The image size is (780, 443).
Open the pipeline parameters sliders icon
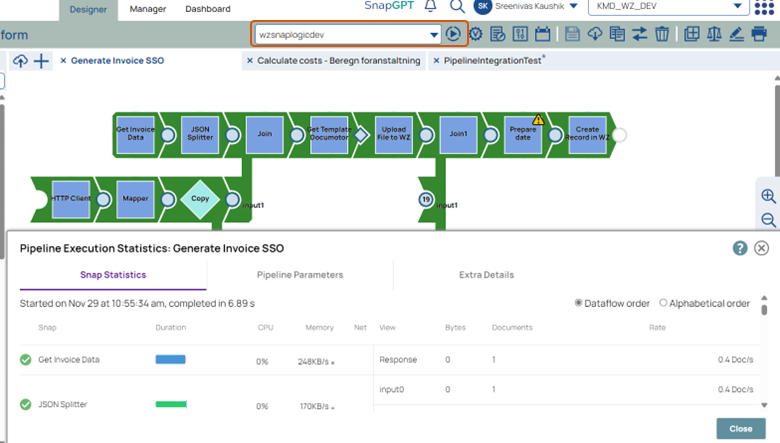[x=520, y=34]
